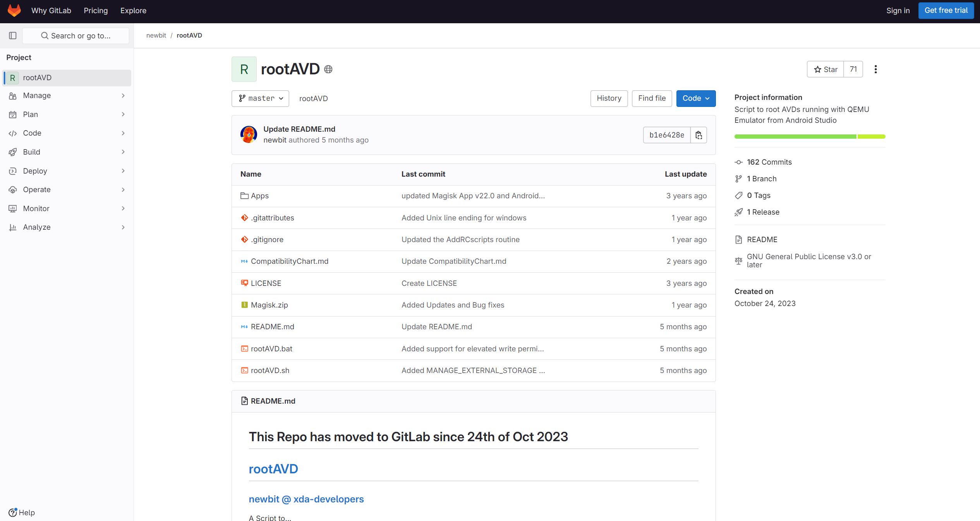Click the GitLab fox logo

(x=14, y=10)
